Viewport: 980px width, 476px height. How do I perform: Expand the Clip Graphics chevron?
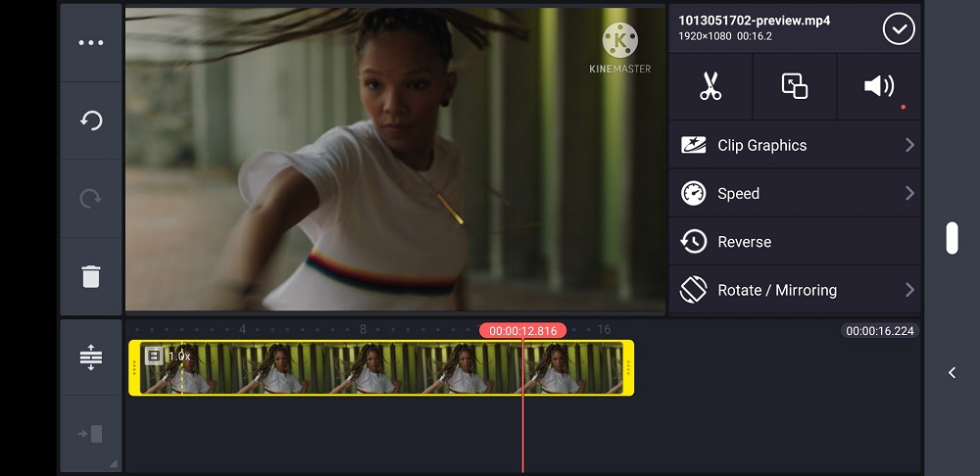(909, 145)
